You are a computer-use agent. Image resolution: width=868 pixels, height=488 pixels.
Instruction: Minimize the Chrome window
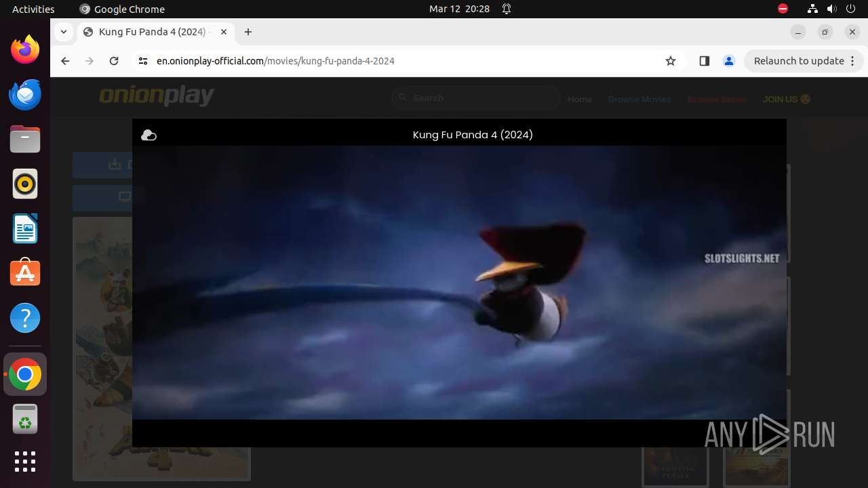(798, 32)
